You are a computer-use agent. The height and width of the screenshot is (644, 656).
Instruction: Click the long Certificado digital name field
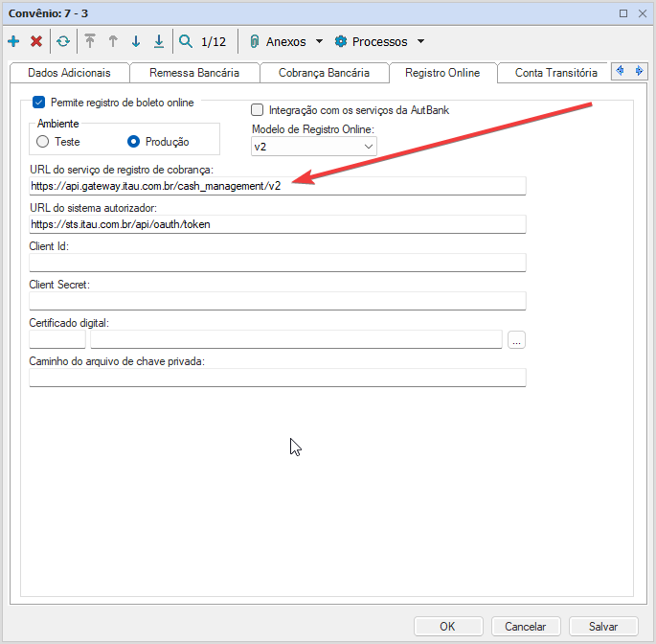coord(296,339)
